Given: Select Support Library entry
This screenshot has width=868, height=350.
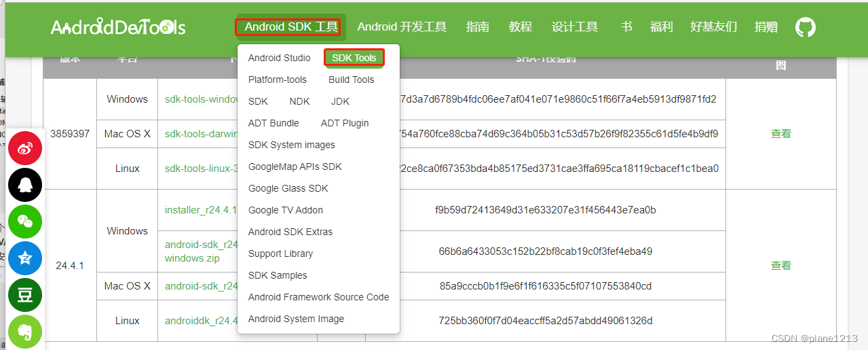Looking at the screenshot, I should coord(281,253).
